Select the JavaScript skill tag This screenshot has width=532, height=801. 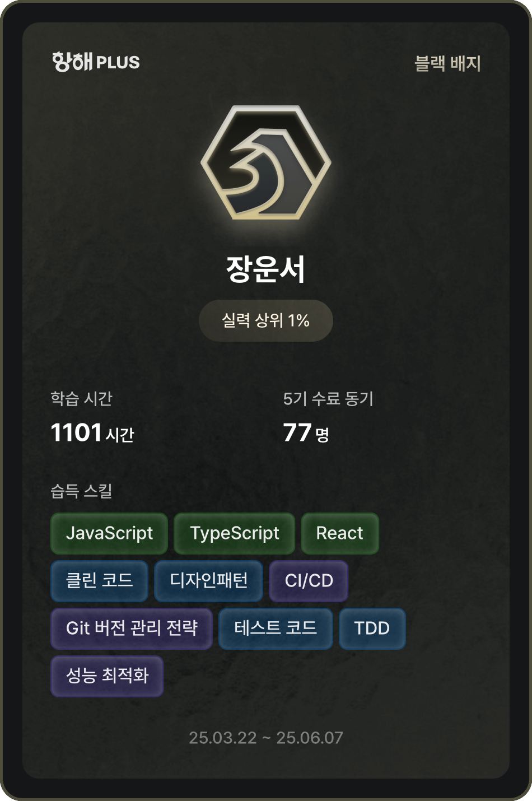click(109, 533)
